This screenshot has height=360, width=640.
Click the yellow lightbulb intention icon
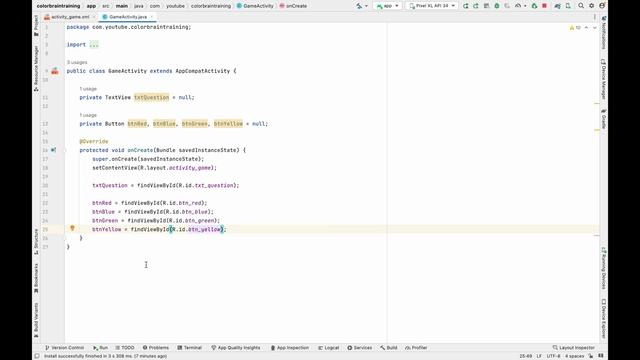pyautogui.click(x=72, y=229)
